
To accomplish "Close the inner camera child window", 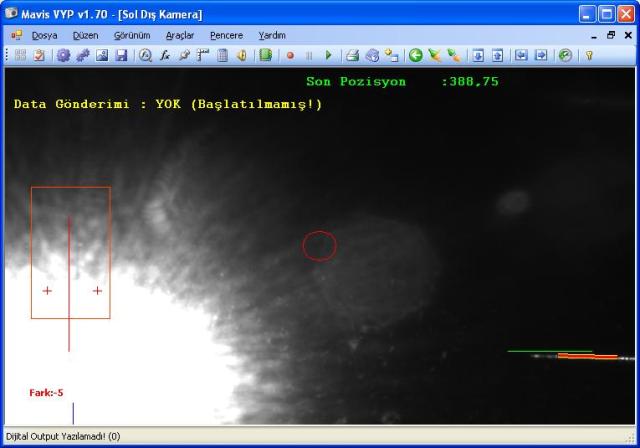I will click(628, 35).
